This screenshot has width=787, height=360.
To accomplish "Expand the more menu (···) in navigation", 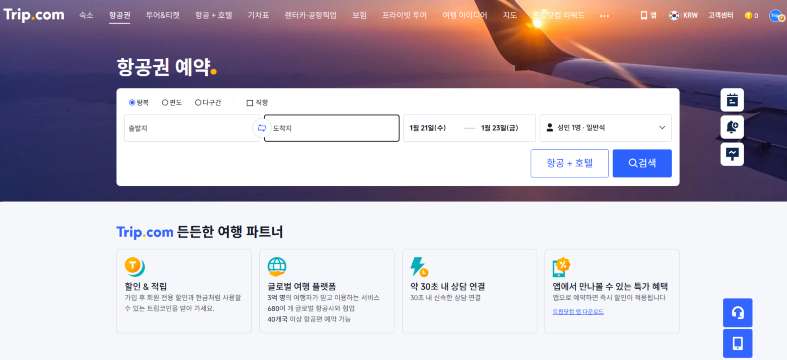I will [604, 16].
